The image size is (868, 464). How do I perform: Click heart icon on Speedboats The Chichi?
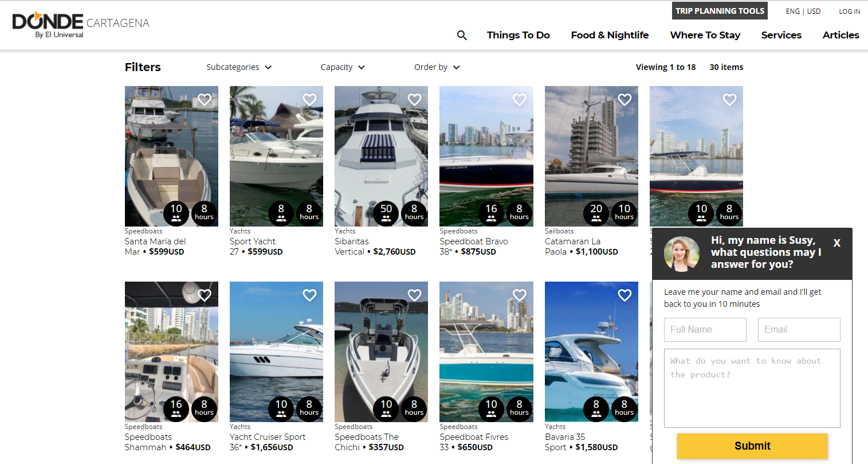pyautogui.click(x=414, y=295)
